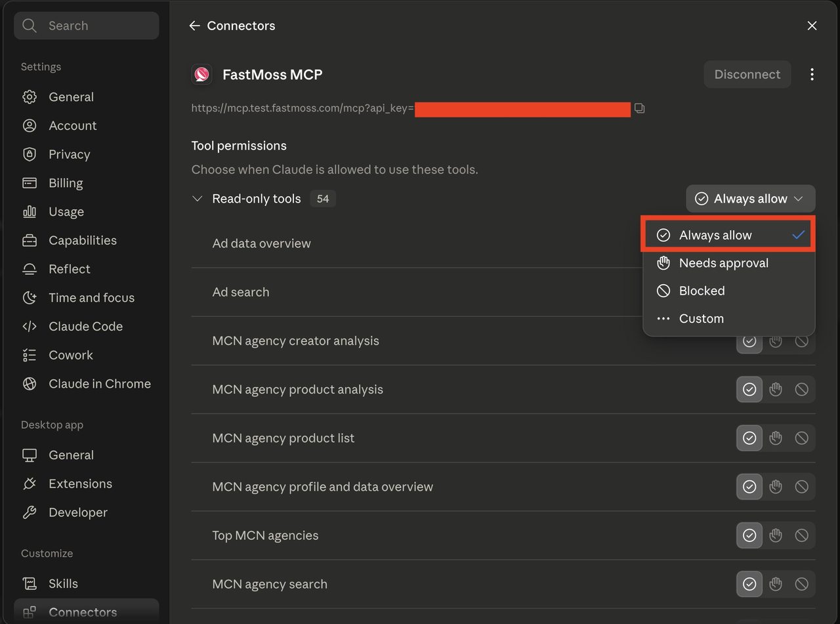The height and width of the screenshot is (624, 840).
Task: Open the Extensions settings page
Action: tap(87, 484)
